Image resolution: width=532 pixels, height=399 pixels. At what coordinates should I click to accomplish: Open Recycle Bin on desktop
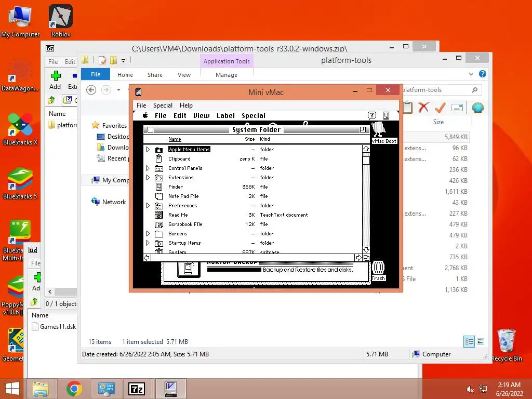(507, 345)
